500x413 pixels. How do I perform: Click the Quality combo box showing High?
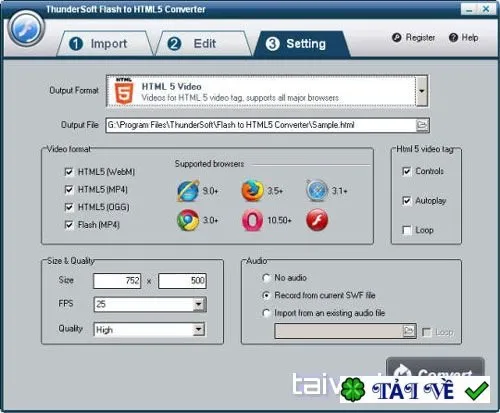pyautogui.click(x=150, y=330)
